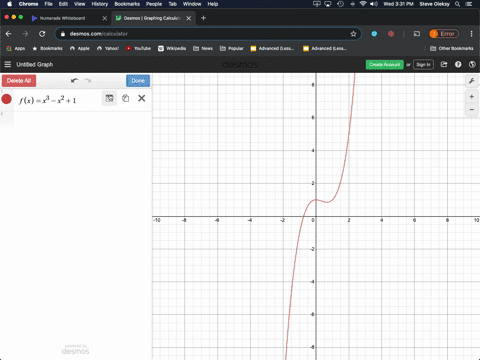
Task: Toggle the red color circle of f(x)
Action: (x=7, y=99)
